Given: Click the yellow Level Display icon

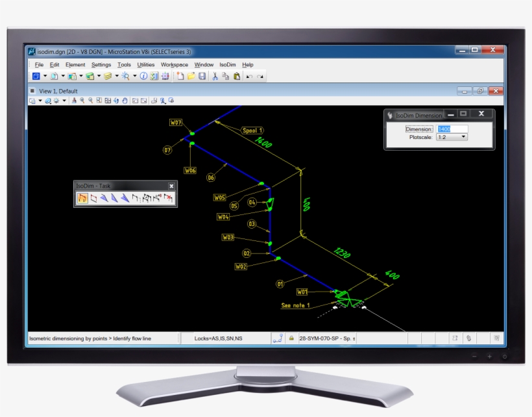Looking at the screenshot, I should (108, 76).
